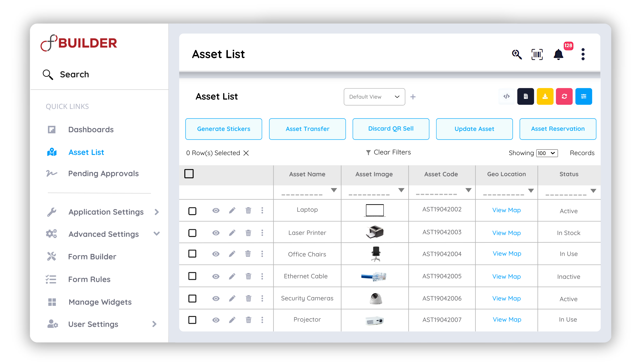This screenshot has width=644, height=362.
Task: Clear row selection with the X icon
Action: [x=246, y=153]
